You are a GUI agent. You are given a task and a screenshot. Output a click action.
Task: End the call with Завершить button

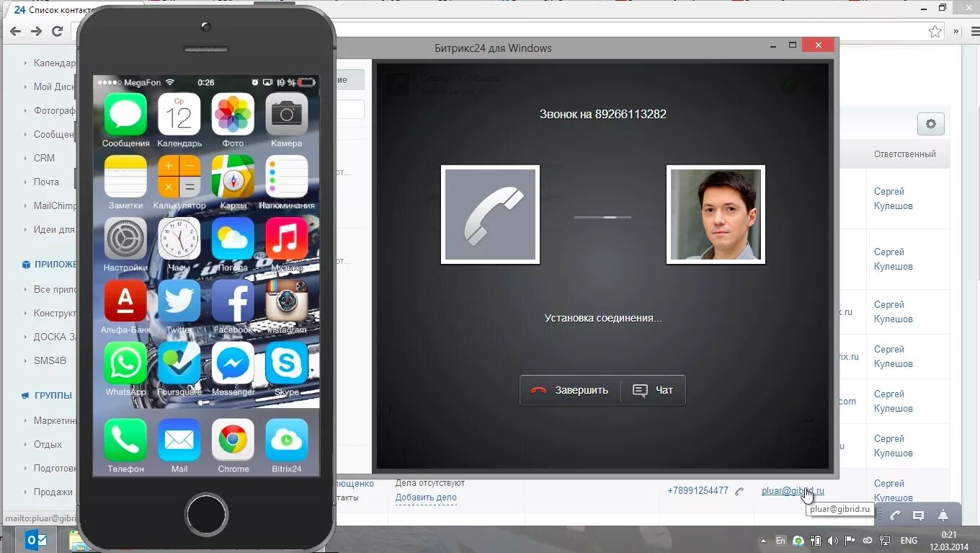coord(570,390)
